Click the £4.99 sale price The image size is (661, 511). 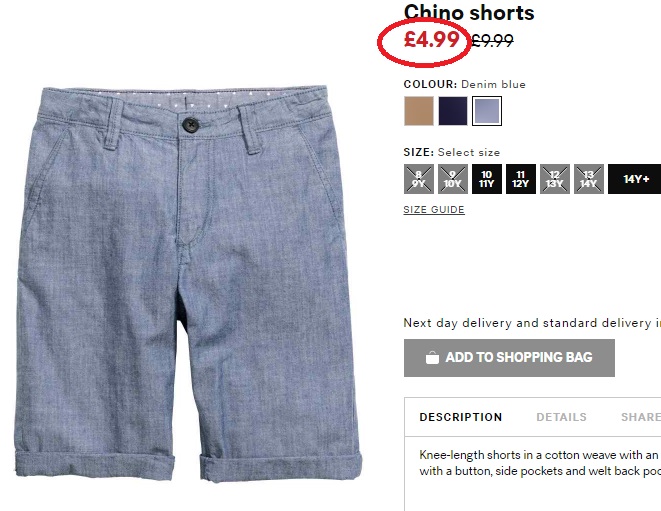tap(432, 40)
